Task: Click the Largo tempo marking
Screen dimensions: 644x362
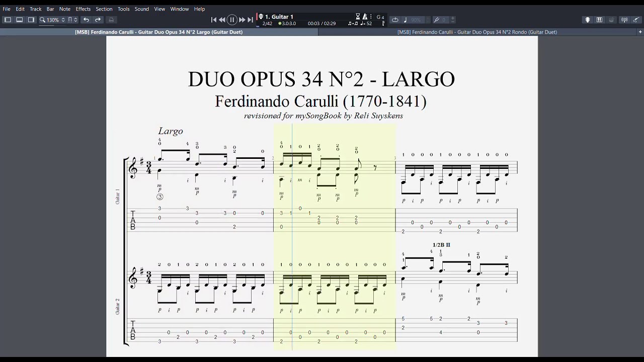Action: click(171, 131)
